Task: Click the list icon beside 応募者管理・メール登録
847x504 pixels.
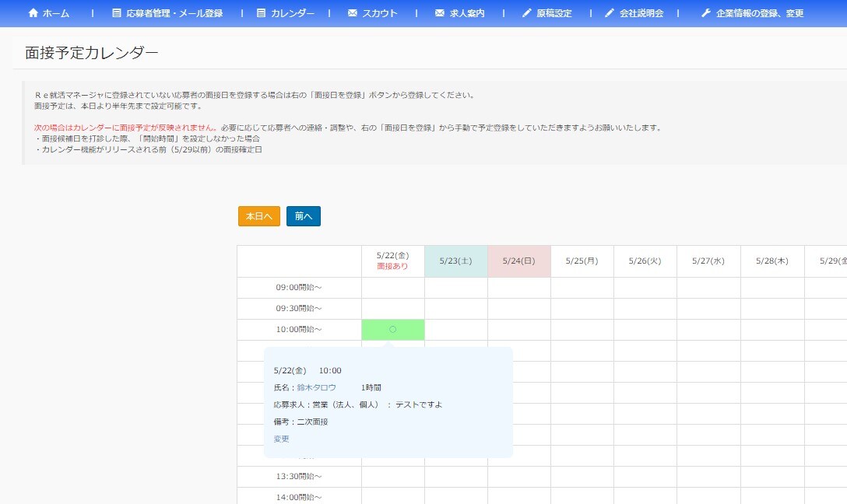Action: point(117,13)
